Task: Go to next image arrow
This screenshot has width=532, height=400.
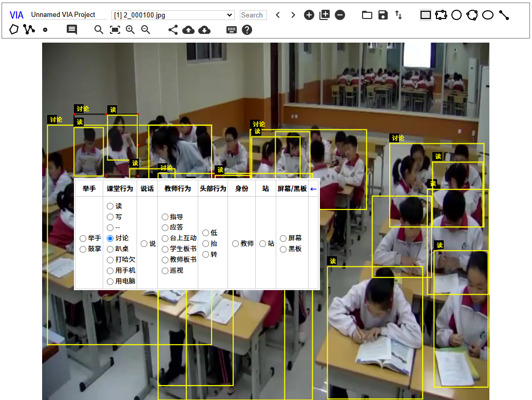Action: pyautogui.click(x=293, y=15)
